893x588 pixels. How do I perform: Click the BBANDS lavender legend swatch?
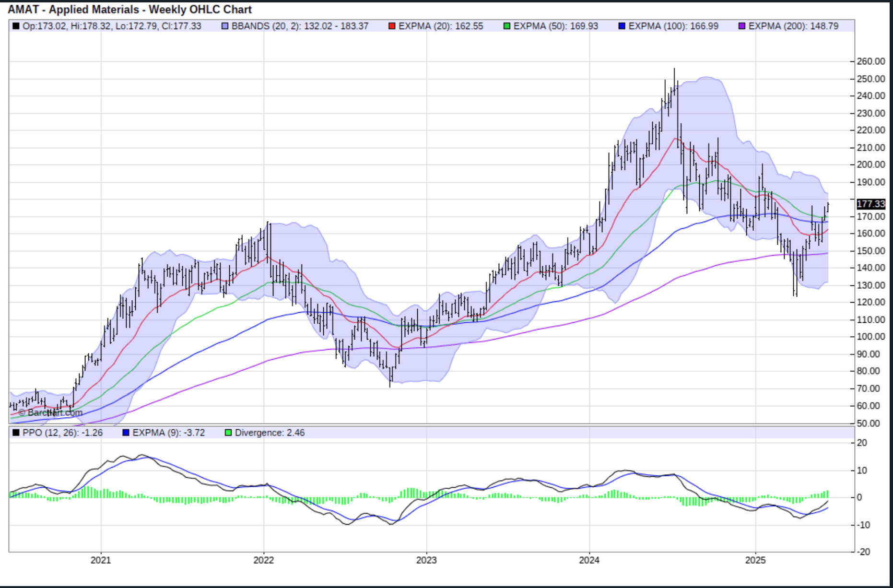pos(225,26)
